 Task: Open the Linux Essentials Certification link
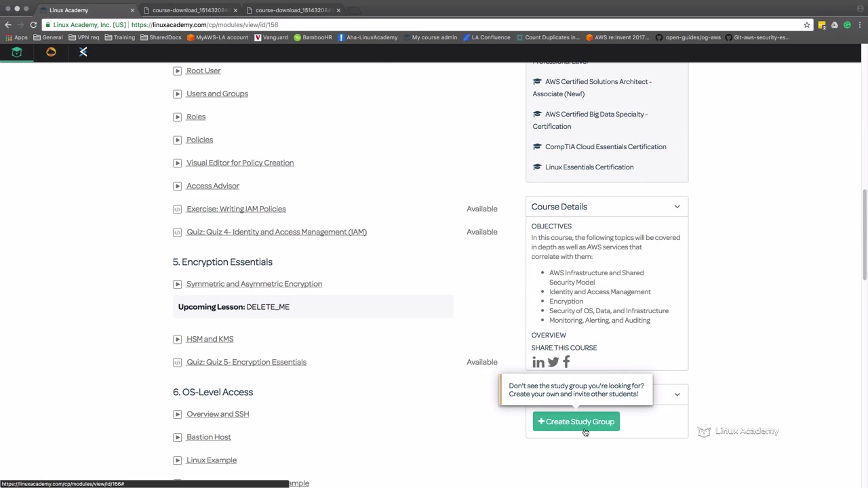(589, 167)
